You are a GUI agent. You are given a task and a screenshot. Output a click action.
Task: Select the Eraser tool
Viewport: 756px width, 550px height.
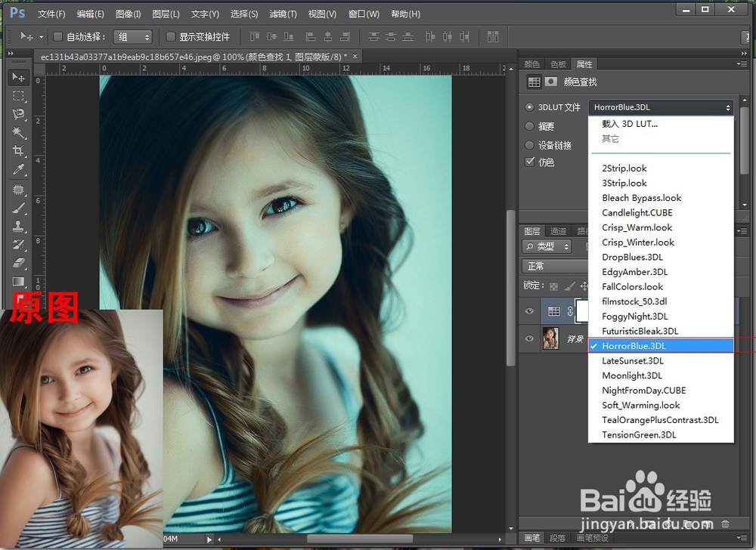[x=19, y=263]
